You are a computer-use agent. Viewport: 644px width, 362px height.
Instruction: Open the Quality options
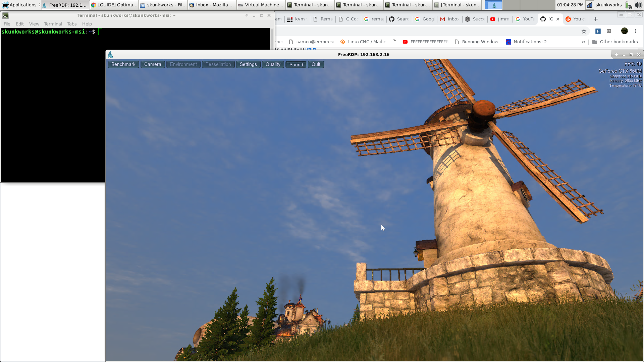pos(273,64)
